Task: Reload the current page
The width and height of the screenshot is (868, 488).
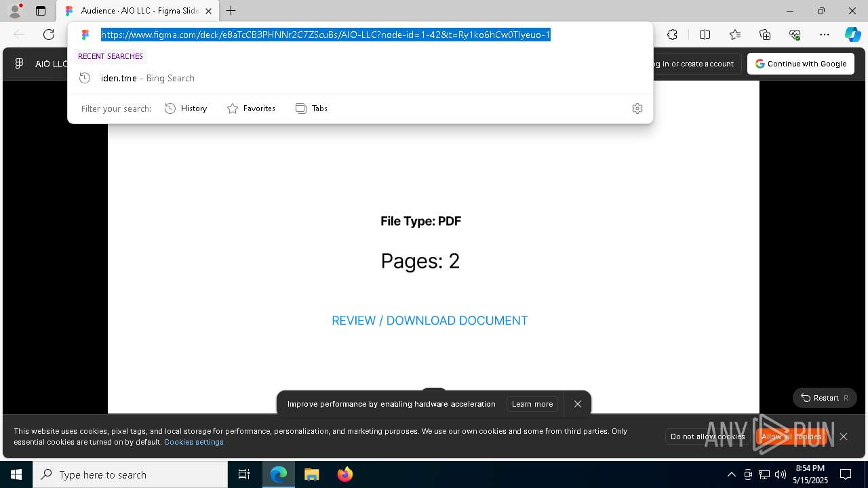Action: pos(49,35)
